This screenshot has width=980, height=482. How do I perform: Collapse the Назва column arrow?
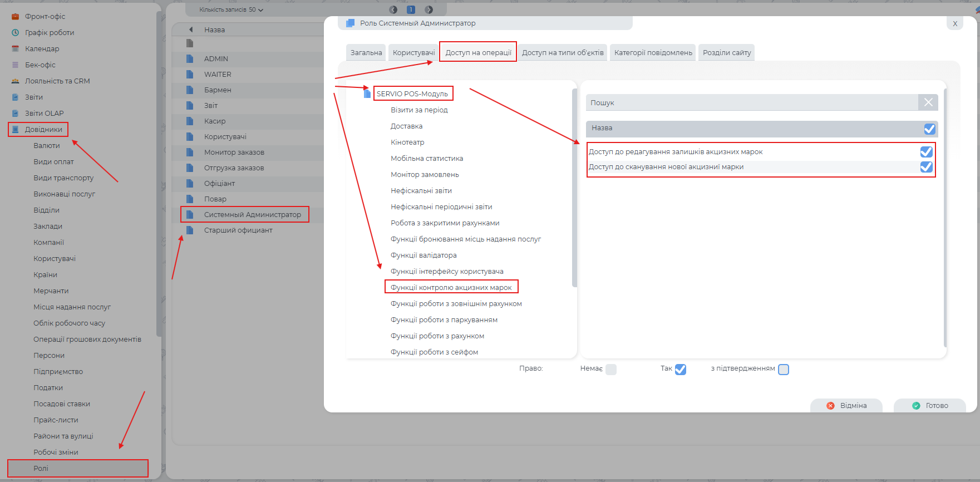click(191, 30)
